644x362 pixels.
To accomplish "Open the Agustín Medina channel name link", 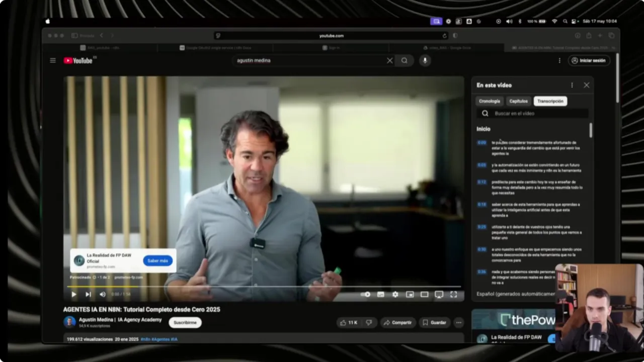I will (120, 320).
